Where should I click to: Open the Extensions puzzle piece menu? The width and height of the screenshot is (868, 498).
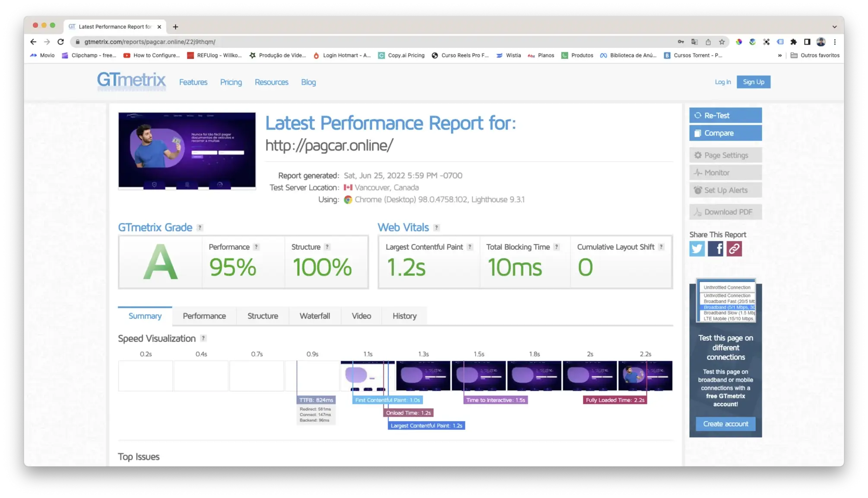coord(793,42)
